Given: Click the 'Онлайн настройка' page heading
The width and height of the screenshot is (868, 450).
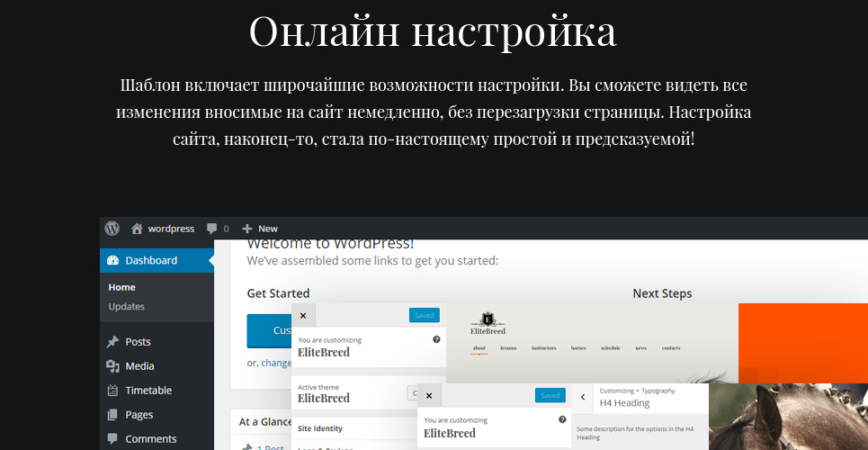Looking at the screenshot, I should tap(433, 31).
